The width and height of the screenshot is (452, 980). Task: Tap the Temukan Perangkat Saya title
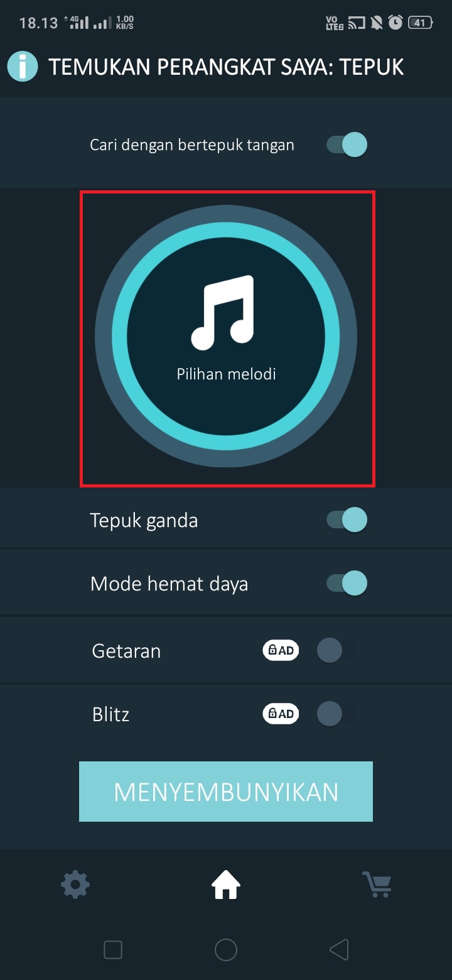click(226, 67)
